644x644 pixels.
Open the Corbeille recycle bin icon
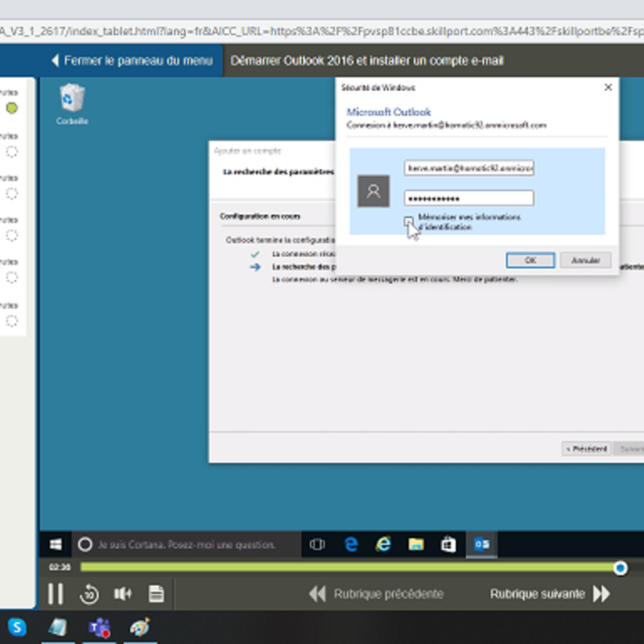(x=72, y=104)
